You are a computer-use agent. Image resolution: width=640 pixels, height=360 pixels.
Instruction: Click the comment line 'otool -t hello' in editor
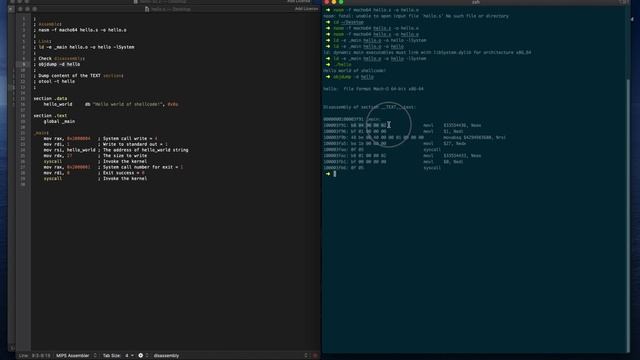click(x=54, y=81)
